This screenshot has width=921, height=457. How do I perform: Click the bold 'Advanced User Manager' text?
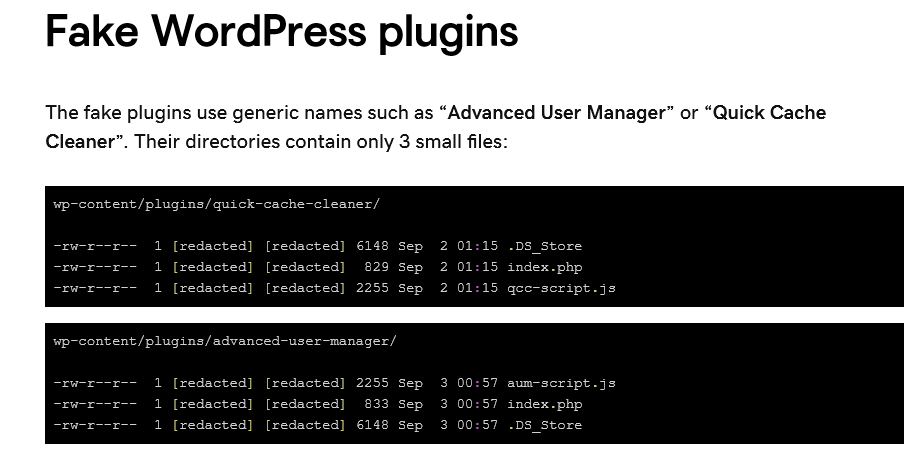[x=557, y=112]
